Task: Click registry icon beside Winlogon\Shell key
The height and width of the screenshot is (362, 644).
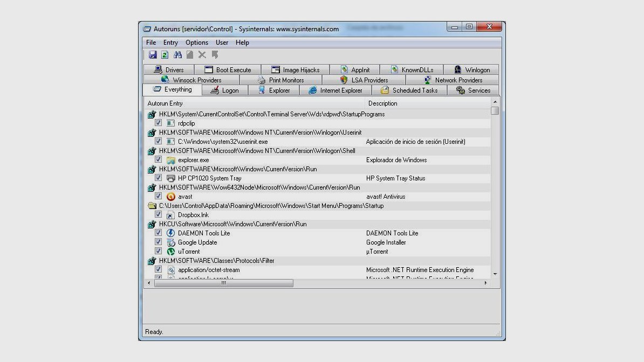Action: pyautogui.click(x=152, y=151)
